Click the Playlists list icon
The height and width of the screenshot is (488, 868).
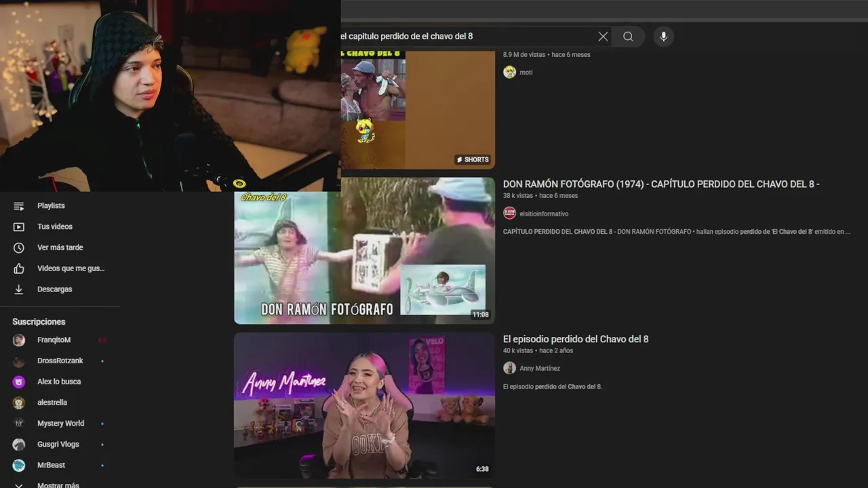click(19, 206)
